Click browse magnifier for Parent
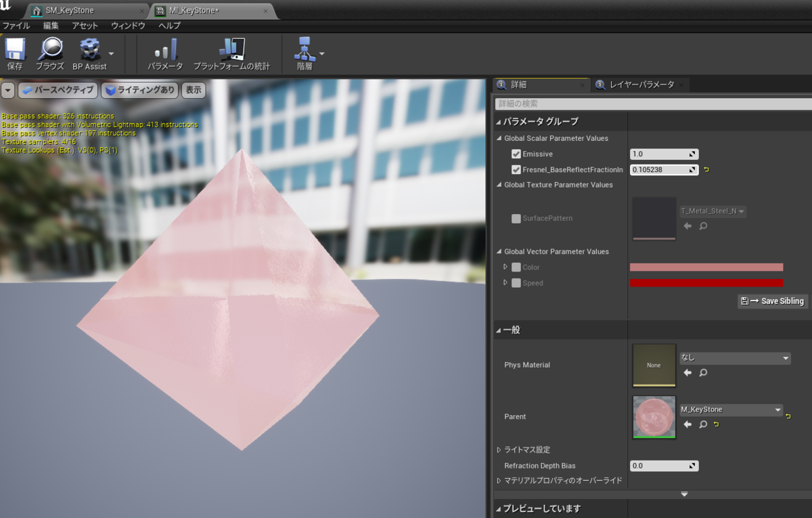The height and width of the screenshot is (518, 812). [703, 425]
